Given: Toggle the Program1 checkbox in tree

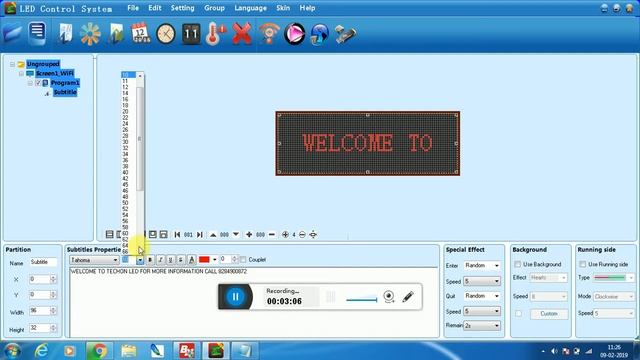Looking at the screenshot, I should tap(38, 83).
